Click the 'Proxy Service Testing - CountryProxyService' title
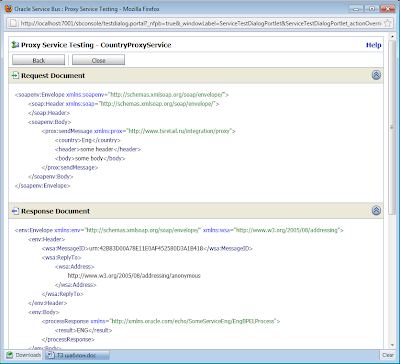The image size is (400, 364). point(96,45)
